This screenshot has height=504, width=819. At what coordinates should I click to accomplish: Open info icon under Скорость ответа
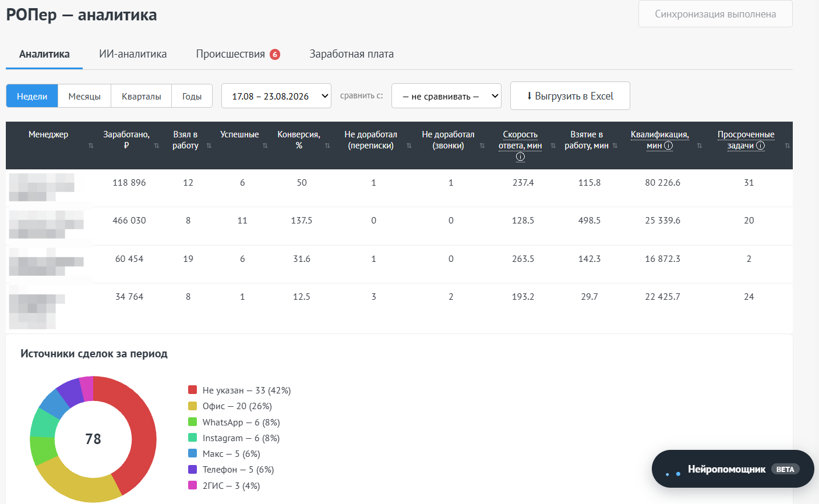(520, 157)
